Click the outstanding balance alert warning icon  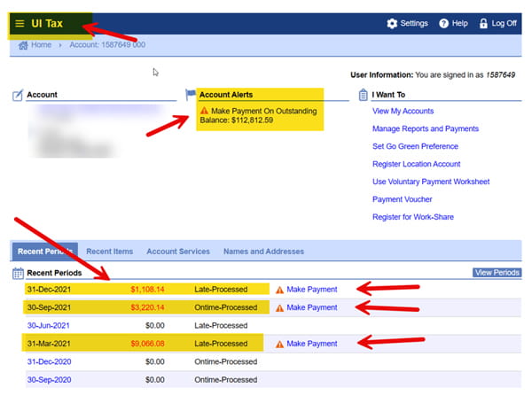[204, 111]
